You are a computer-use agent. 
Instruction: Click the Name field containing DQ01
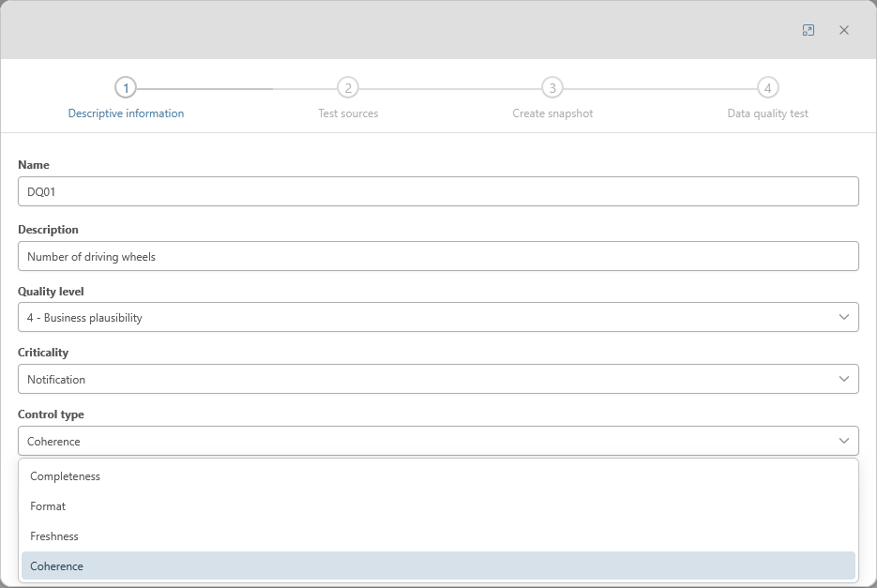coord(438,191)
